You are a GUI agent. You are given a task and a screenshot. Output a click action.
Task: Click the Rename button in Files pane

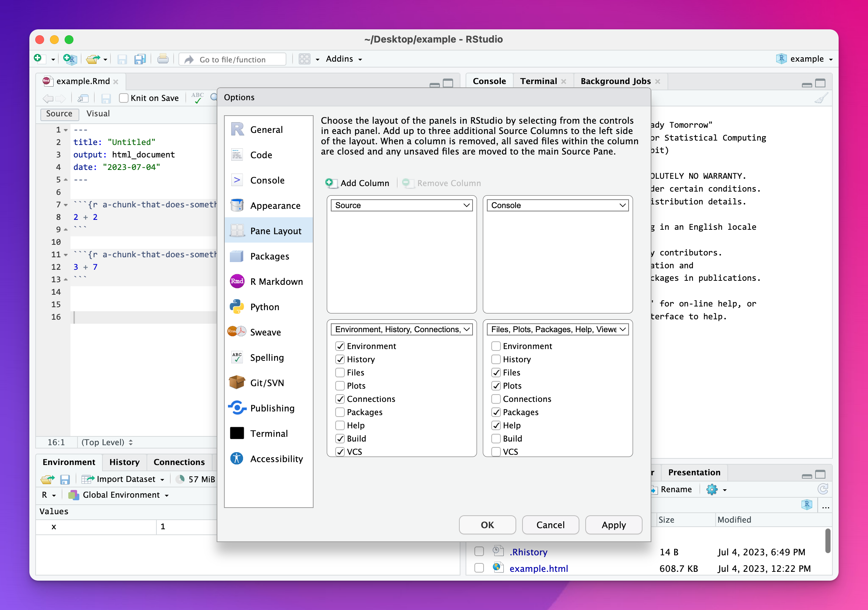coord(672,490)
